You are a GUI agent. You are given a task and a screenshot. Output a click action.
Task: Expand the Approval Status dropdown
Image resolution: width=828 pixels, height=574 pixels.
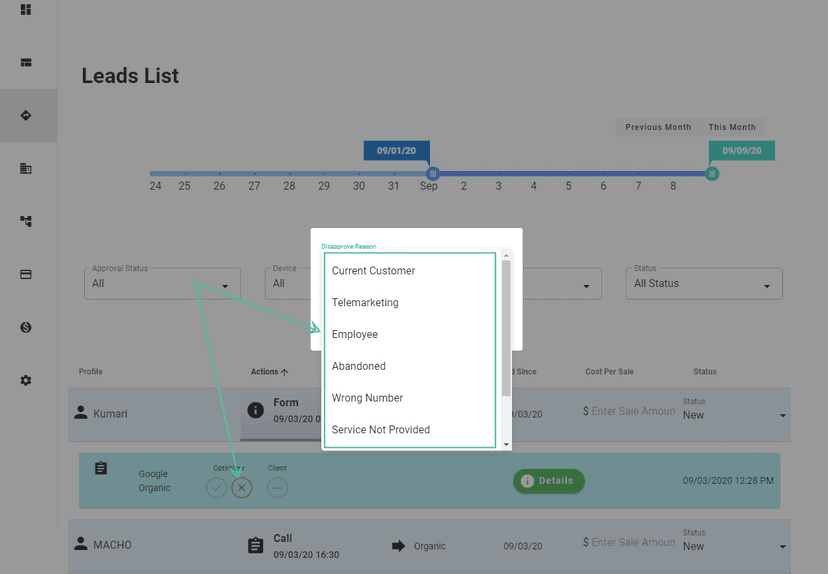coord(162,284)
